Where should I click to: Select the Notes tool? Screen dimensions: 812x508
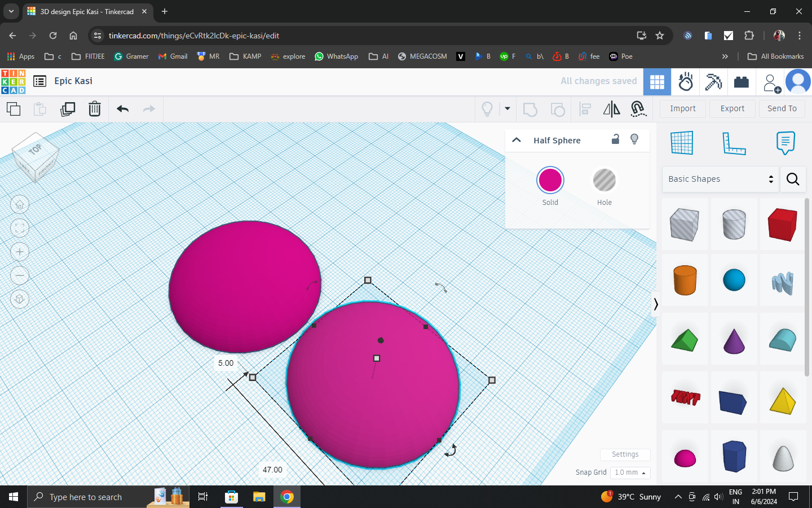pyautogui.click(x=785, y=143)
